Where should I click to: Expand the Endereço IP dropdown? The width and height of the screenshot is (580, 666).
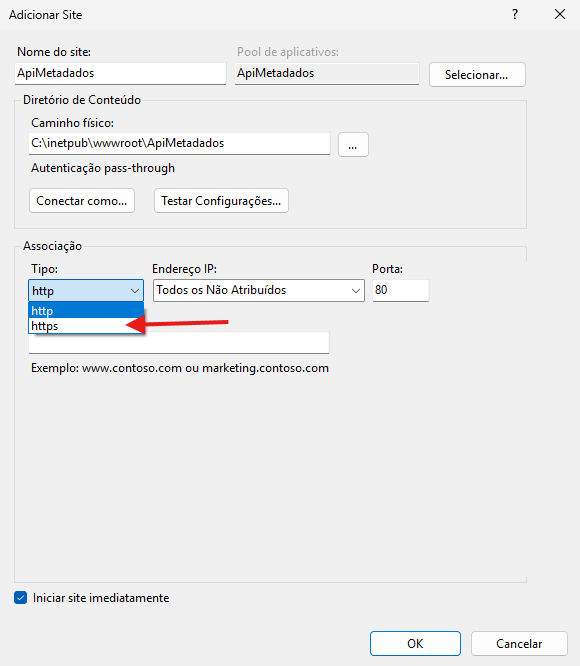pos(355,291)
